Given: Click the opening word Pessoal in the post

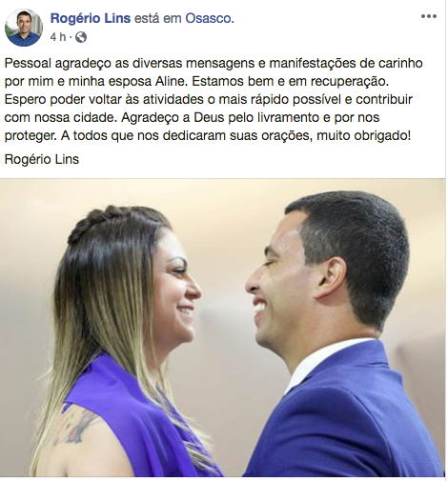Looking at the screenshot, I should [28, 63].
